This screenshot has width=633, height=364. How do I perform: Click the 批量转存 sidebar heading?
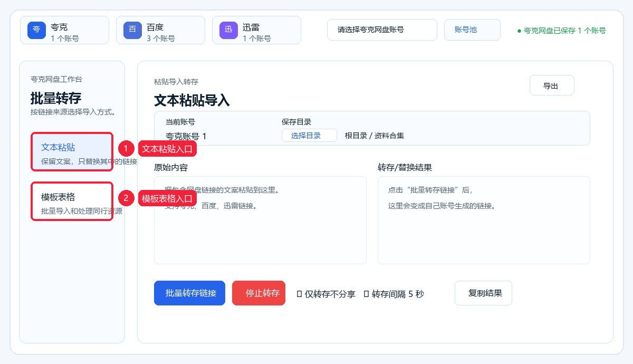(56, 98)
